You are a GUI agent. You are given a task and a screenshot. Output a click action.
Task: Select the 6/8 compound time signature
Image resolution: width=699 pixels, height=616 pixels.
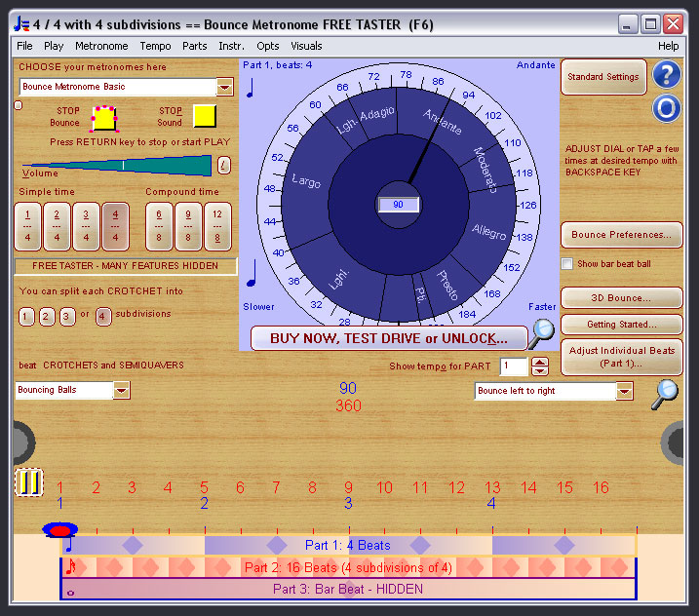(159, 226)
